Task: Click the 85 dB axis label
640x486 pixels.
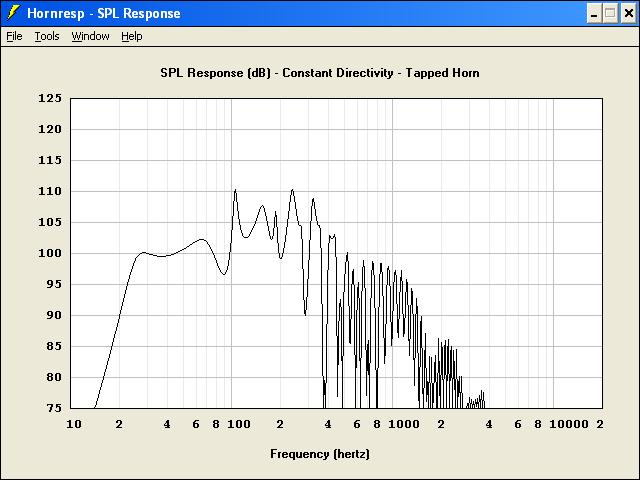Action: (x=54, y=346)
